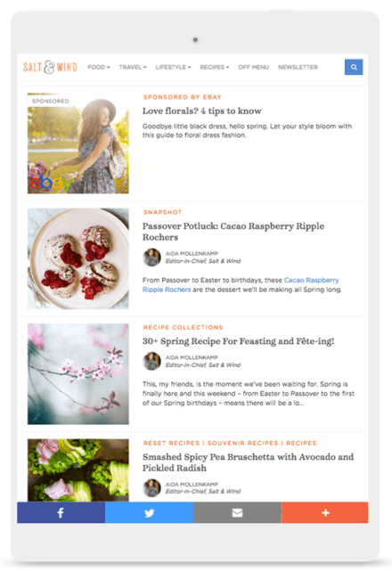Image resolution: width=392 pixels, height=572 pixels.
Task: Open the Smashed Spicy Pea Bruschetta article
Action: click(248, 462)
